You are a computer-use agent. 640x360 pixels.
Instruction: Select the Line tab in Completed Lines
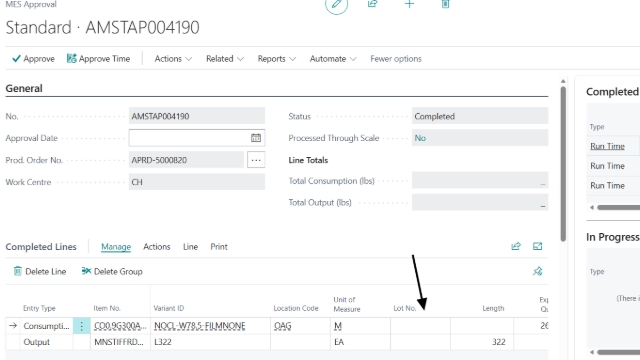pos(190,247)
